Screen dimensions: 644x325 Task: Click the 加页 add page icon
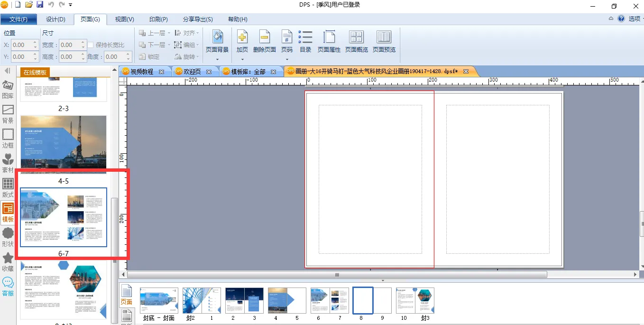(x=242, y=37)
